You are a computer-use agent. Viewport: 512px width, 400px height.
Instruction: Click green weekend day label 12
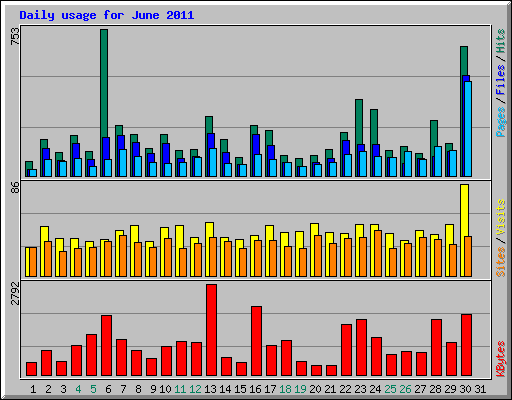click(x=195, y=389)
